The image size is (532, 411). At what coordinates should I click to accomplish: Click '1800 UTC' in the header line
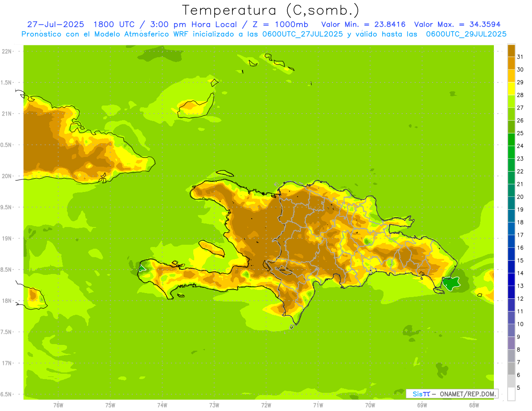tap(115, 24)
